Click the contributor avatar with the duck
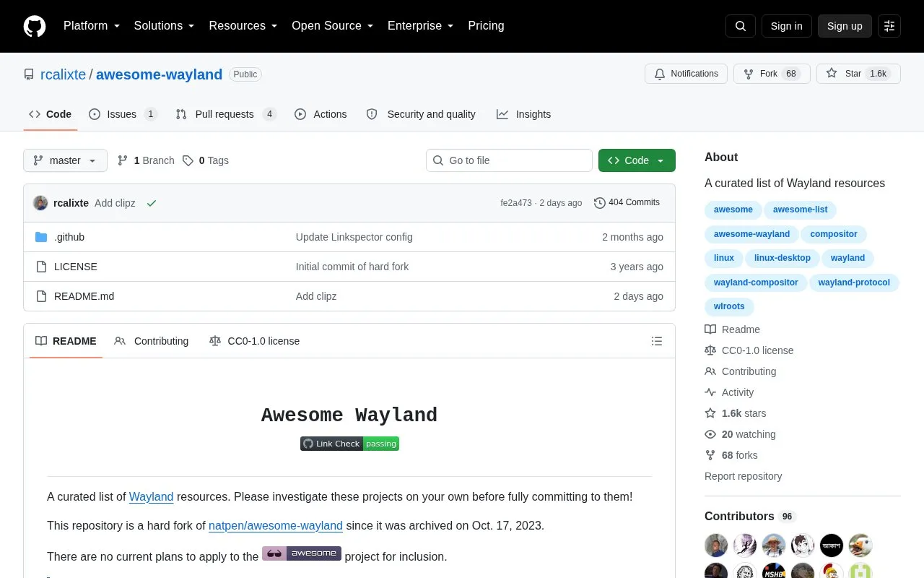This screenshot has height=578, width=924. [860, 545]
